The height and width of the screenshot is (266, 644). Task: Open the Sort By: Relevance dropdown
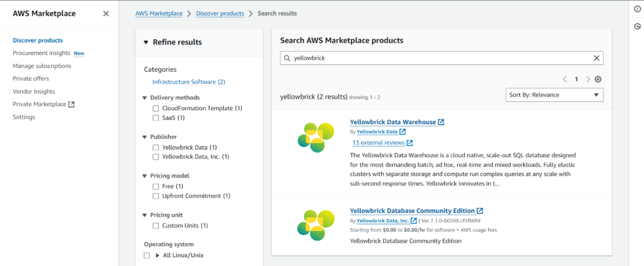pos(554,95)
